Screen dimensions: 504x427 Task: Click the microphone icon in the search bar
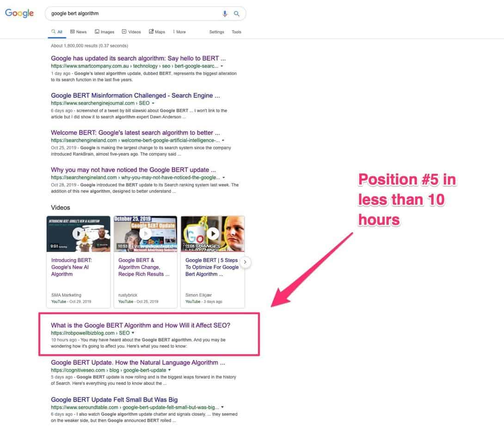pyautogui.click(x=225, y=13)
